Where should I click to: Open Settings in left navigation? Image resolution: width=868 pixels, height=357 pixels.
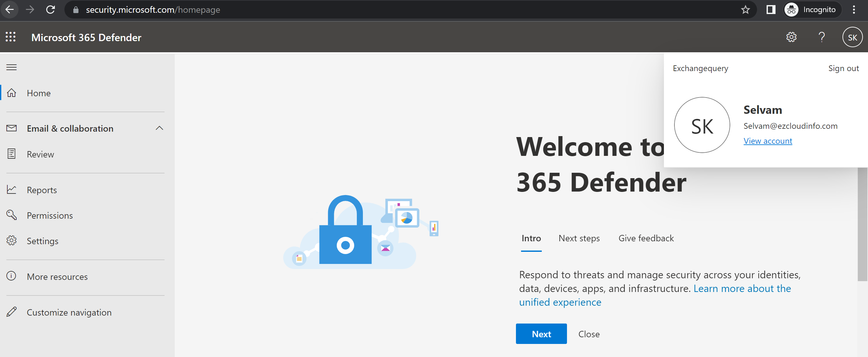42,241
